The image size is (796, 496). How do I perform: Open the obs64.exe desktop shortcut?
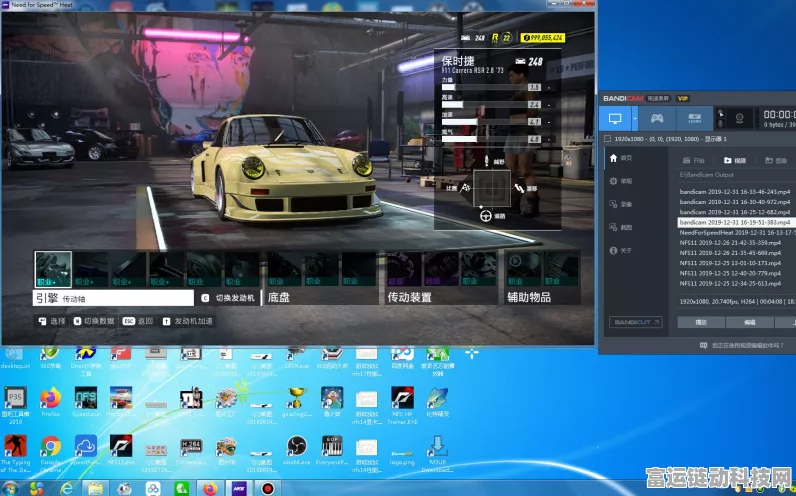point(296,450)
